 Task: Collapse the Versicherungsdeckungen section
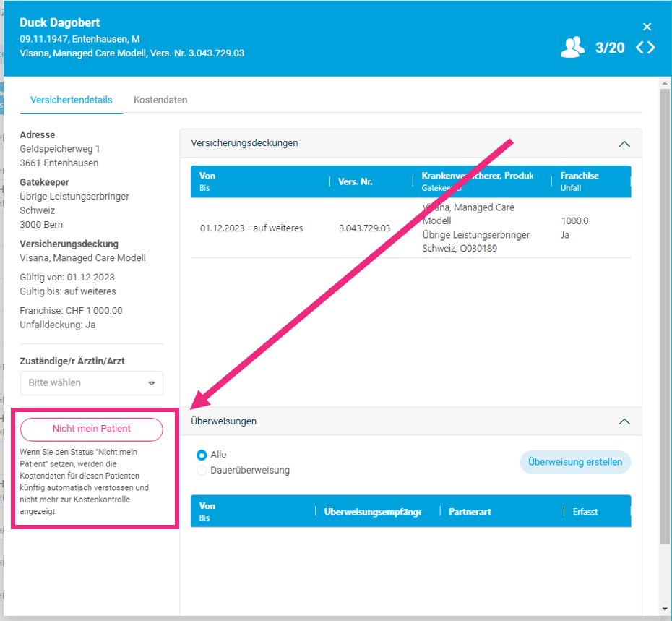(x=624, y=144)
